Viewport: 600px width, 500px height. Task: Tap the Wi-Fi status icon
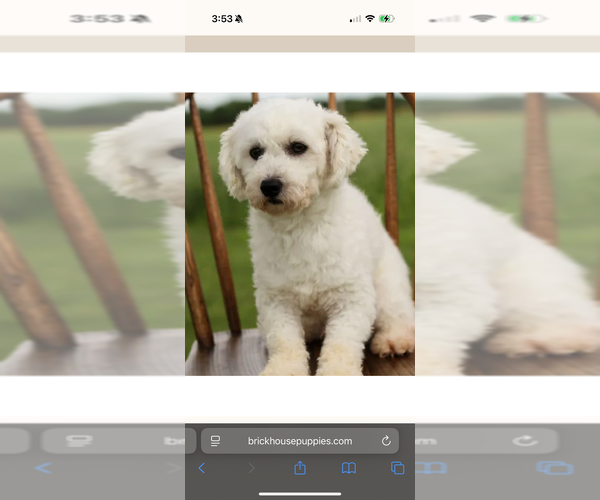pyautogui.click(x=370, y=18)
